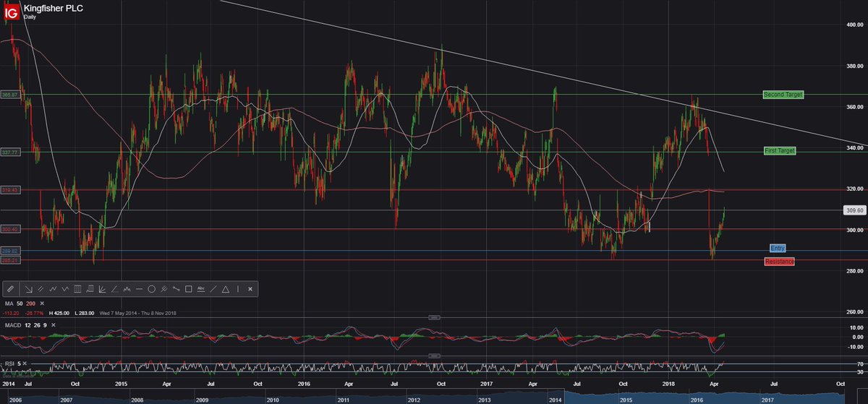
Task: Select the second zigzag wave tool
Action: (x=65, y=289)
